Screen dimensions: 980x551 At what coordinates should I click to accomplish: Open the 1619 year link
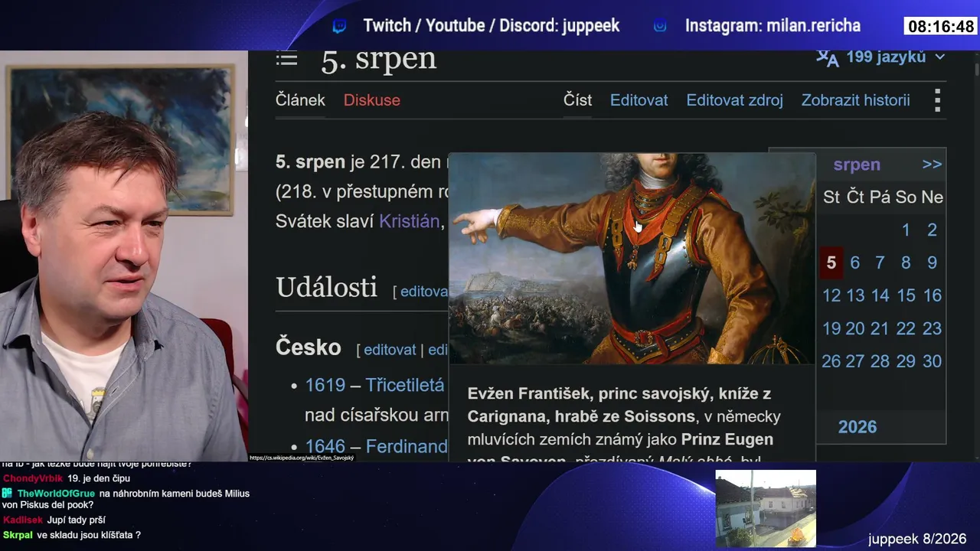(x=325, y=385)
